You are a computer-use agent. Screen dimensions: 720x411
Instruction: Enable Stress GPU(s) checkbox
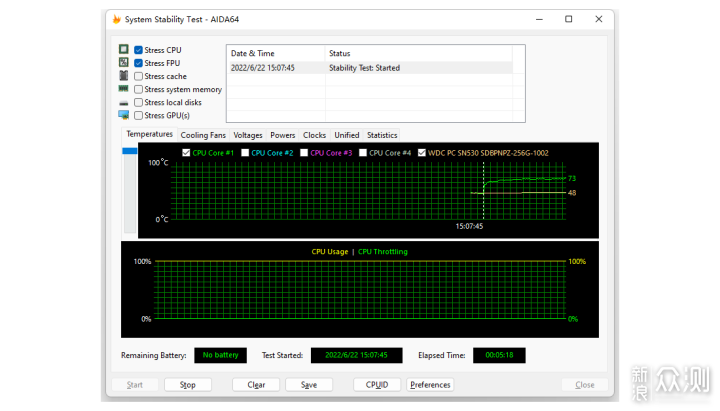pos(138,115)
